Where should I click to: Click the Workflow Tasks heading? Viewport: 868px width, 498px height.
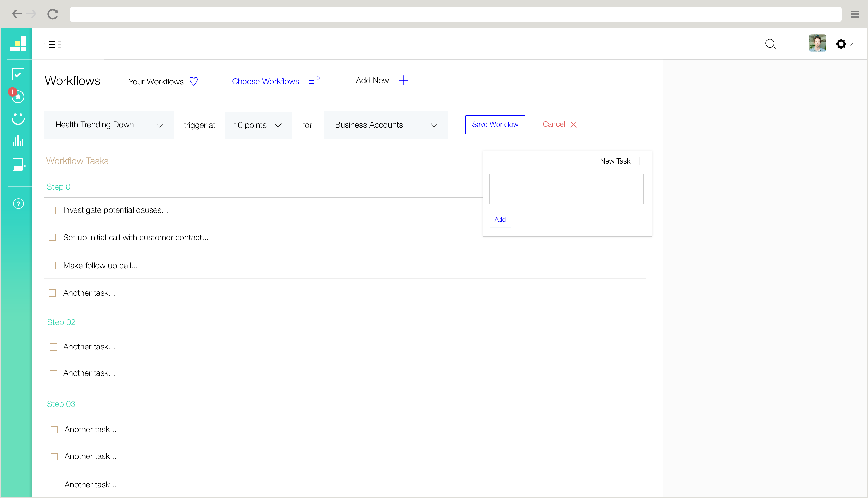(77, 161)
